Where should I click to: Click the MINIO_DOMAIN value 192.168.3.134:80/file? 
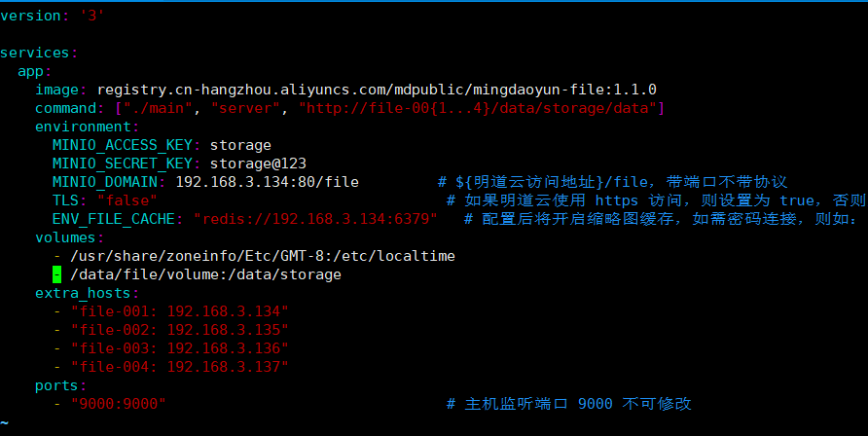point(268,182)
